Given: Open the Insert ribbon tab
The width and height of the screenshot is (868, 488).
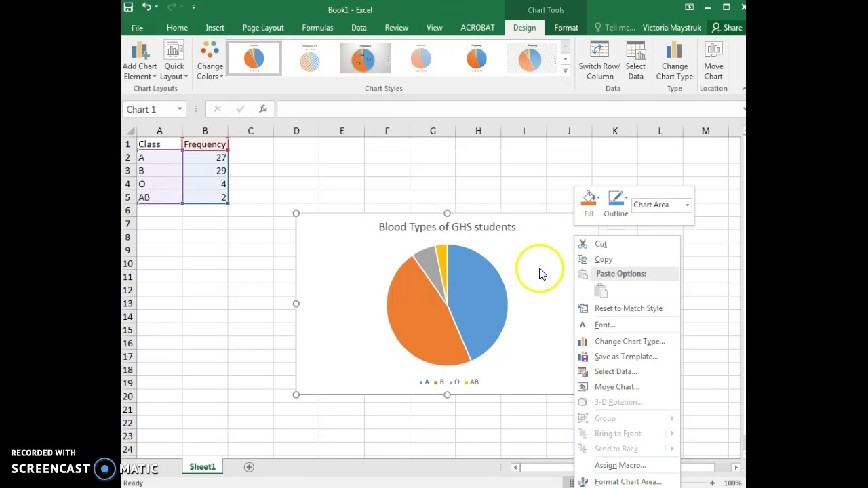Looking at the screenshot, I should 215,28.
